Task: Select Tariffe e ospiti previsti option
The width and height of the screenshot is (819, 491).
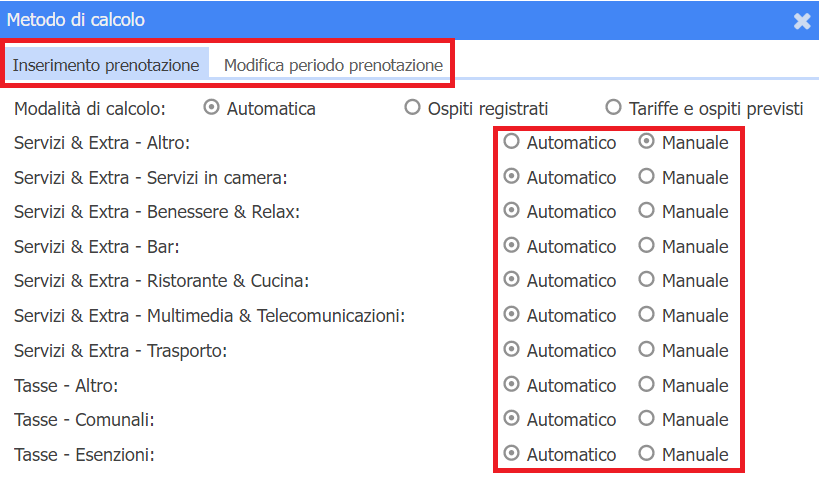Action: 613,108
